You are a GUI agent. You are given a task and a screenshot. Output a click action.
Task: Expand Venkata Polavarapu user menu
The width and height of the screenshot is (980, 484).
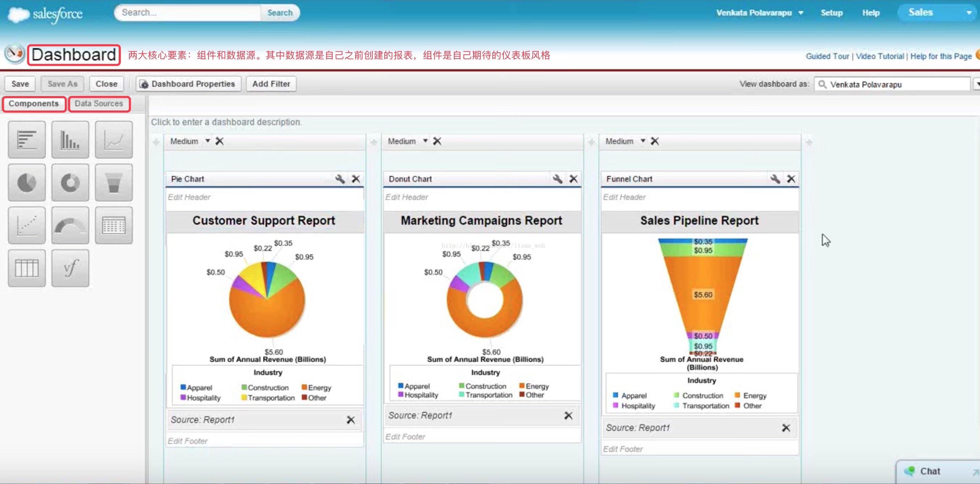tap(801, 12)
